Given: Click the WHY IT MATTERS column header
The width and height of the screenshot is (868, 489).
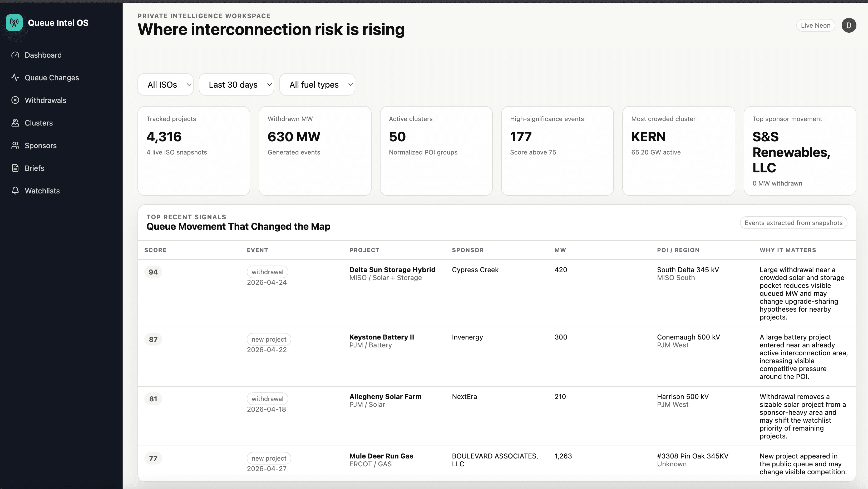Looking at the screenshot, I should [788, 250].
